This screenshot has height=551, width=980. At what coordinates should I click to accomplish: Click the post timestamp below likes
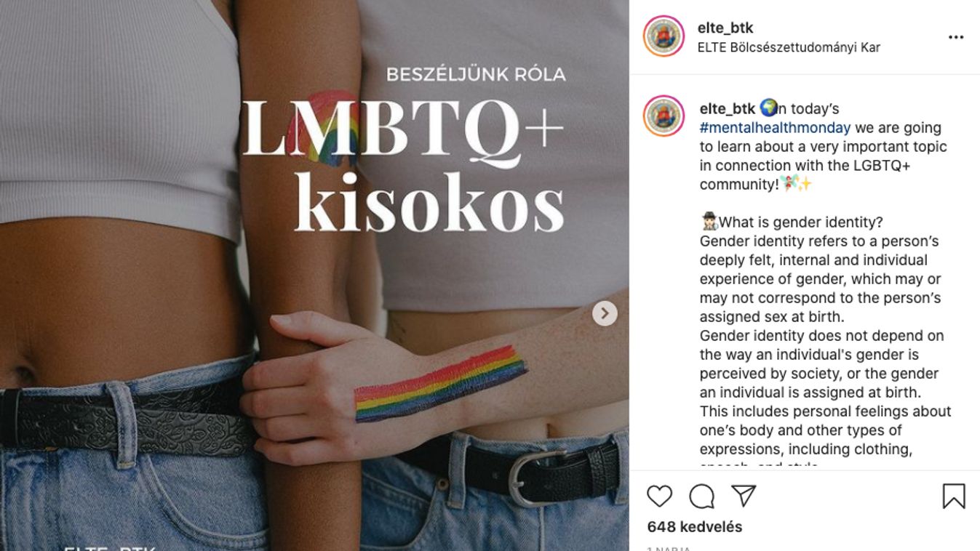click(669, 548)
